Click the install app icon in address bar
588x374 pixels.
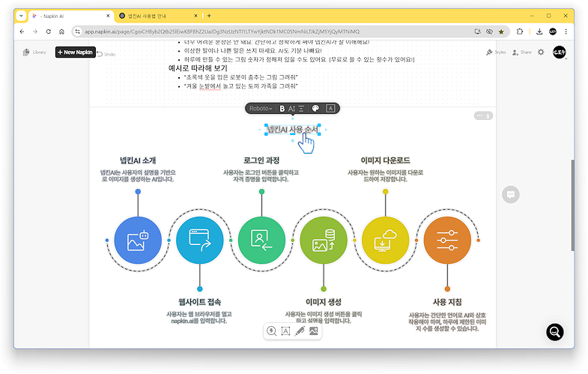[477, 31]
